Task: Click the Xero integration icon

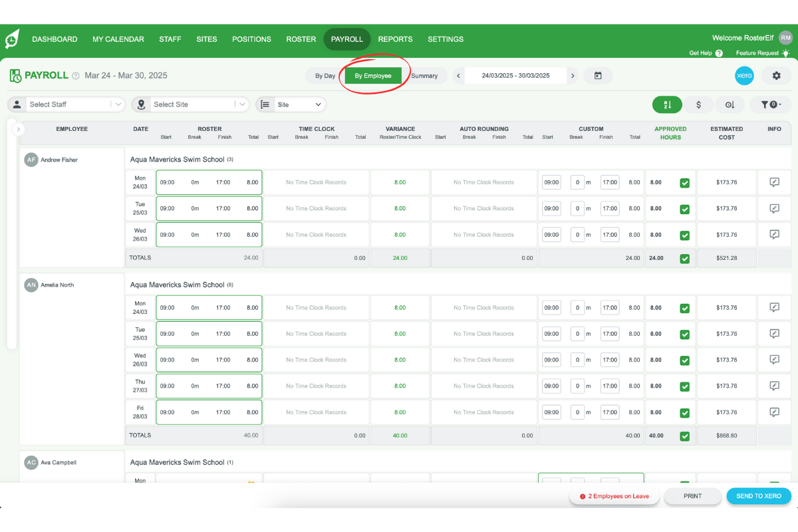Action: tap(744, 75)
